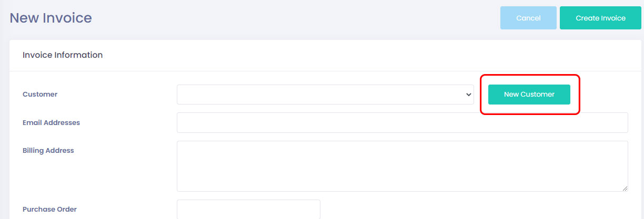The width and height of the screenshot is (644, 219).
Task: Click blank card header right of Invoice Information
Action: click(x=368, y=55)
